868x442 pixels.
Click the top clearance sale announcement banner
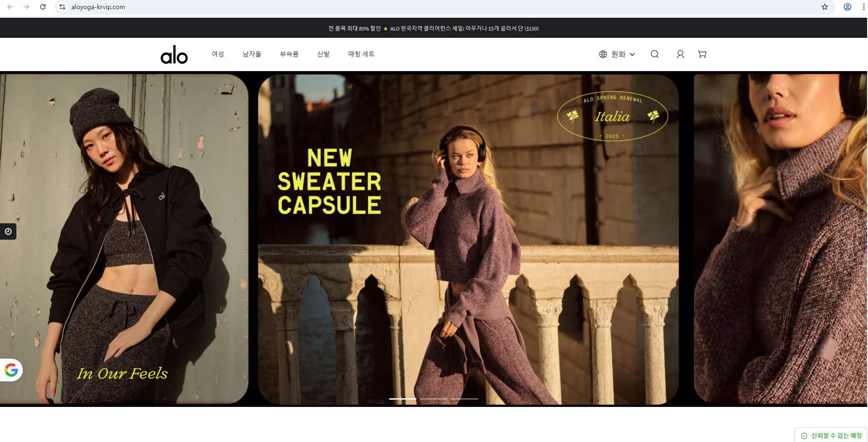433,28
